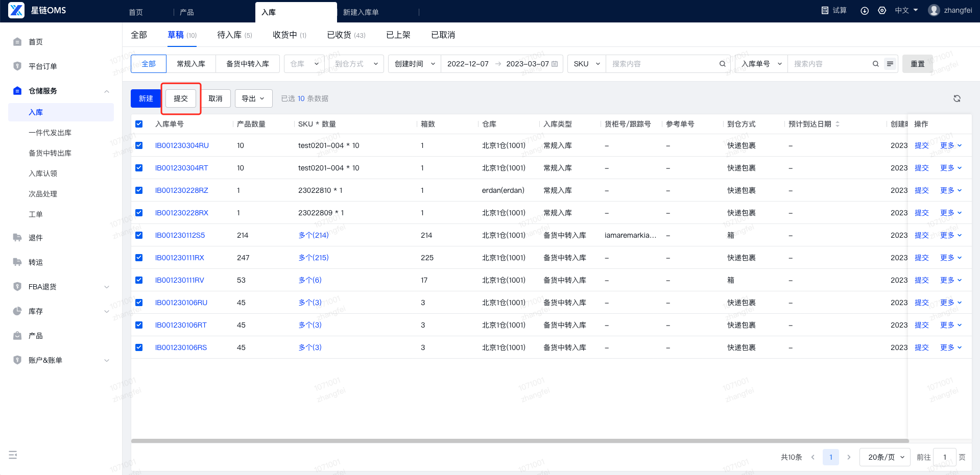Uncheck row IB001230112S5 checkbox

tap(139, 235)
